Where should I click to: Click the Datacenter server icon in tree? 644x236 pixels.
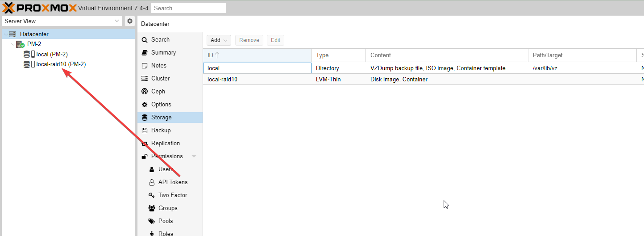[12, 34]
